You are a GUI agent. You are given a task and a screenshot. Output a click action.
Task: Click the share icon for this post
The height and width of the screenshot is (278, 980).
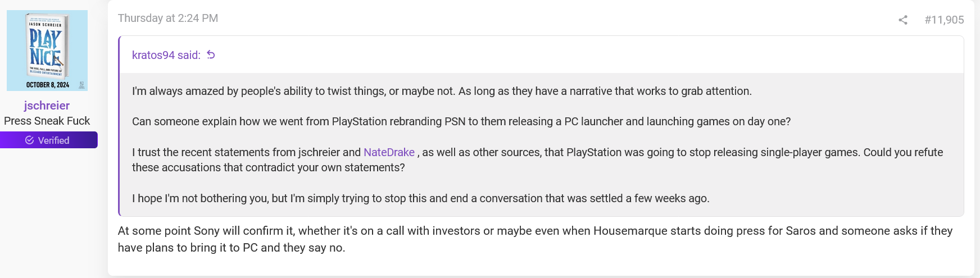tap(903, 20)
